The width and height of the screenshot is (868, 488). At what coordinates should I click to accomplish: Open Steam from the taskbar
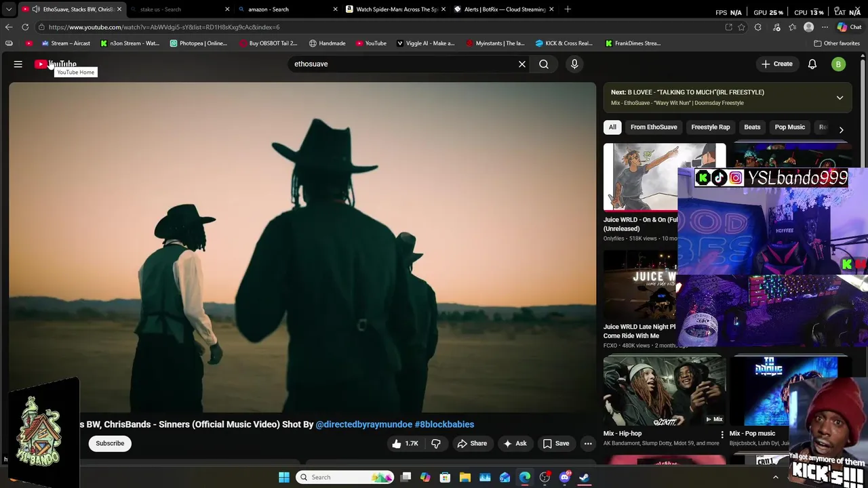coord(585,477)
